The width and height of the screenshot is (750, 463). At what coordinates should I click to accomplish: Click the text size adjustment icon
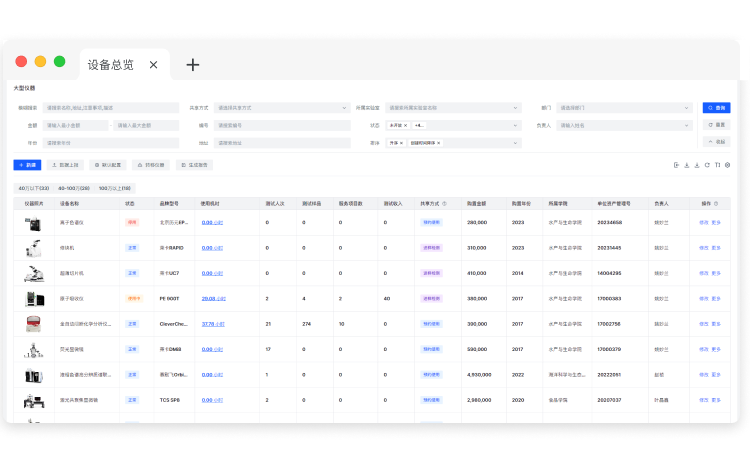pos(717,165)
